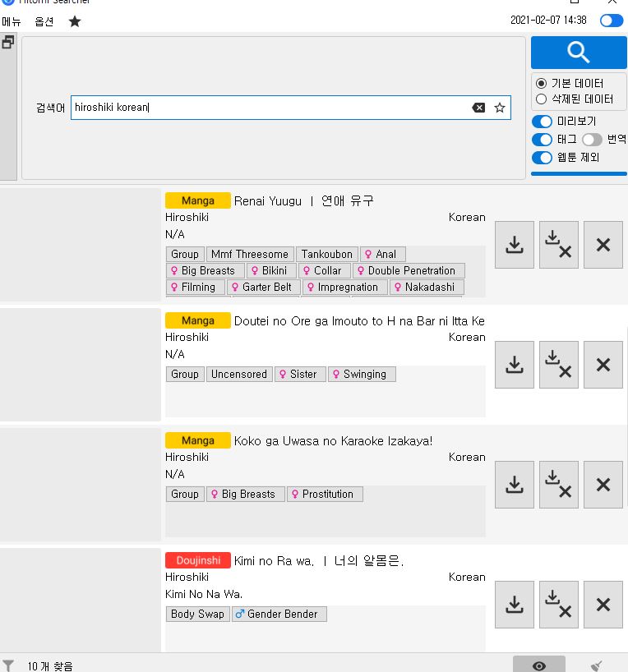The image size is (628, 672).
Task: Download and remove the Kimi no Ra wa entry
Action: click(x=558, y=605)
